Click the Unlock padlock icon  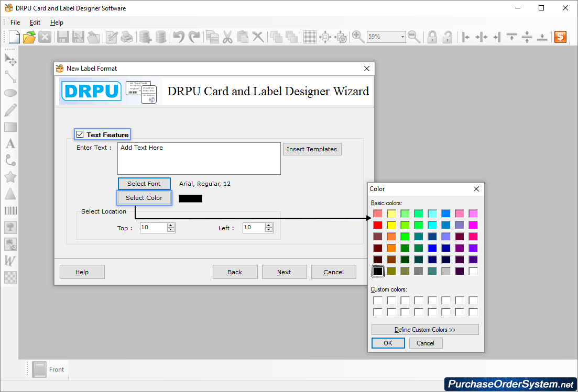(x=448, y=37)
